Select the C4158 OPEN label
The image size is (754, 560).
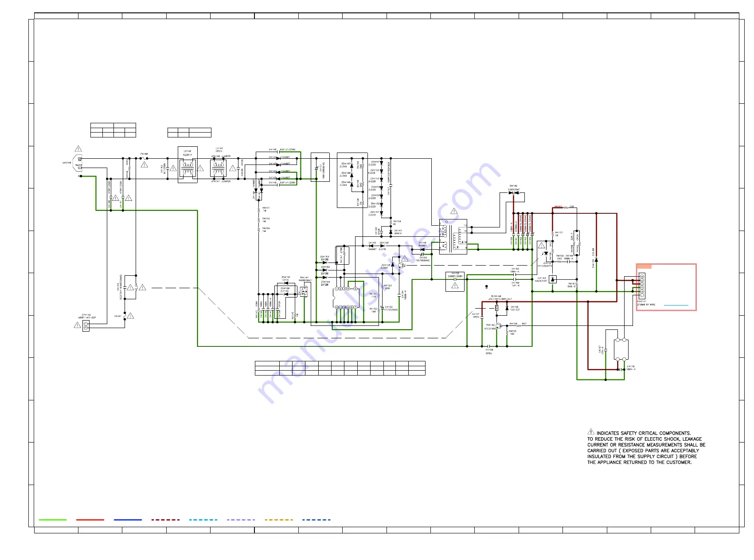[489, 352]
